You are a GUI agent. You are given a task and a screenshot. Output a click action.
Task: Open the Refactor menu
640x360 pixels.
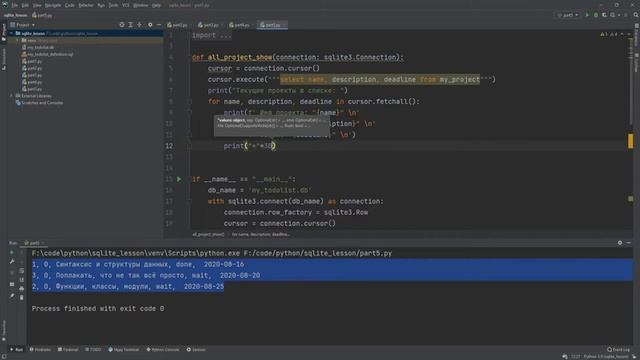pyautogui.click(x=86, y=5)
